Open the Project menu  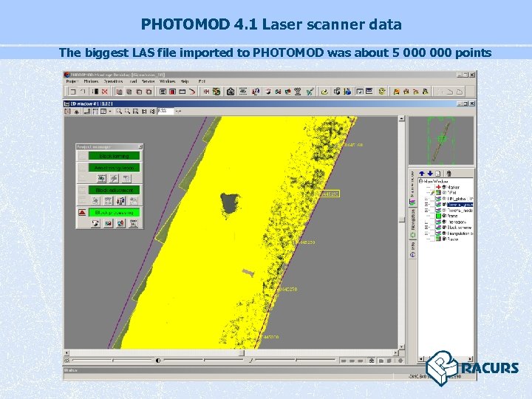[72, 81]
